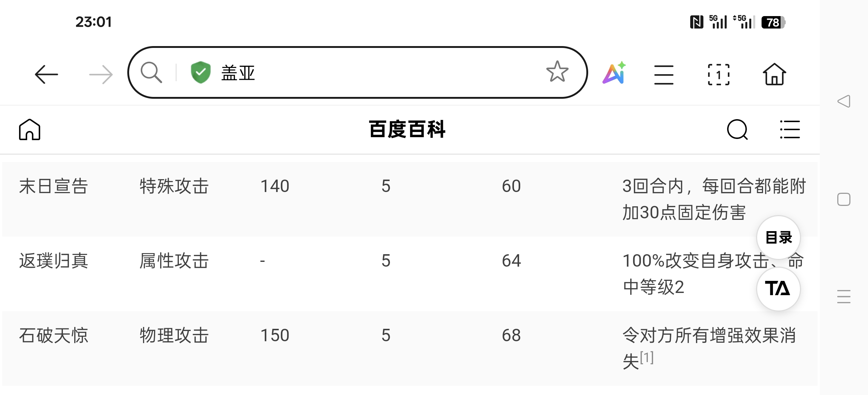
Task: Expand the Baike list menu icon
Action: 790,129
